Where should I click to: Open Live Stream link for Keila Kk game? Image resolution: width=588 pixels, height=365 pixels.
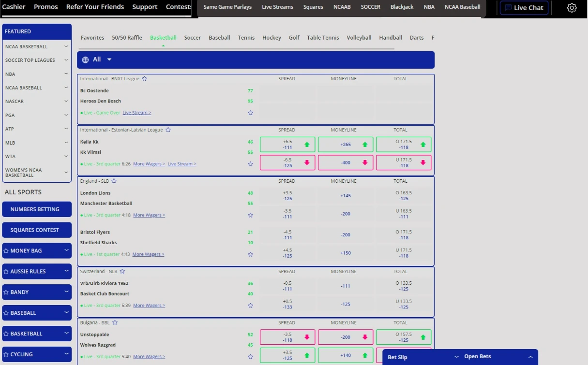(182, 164)
